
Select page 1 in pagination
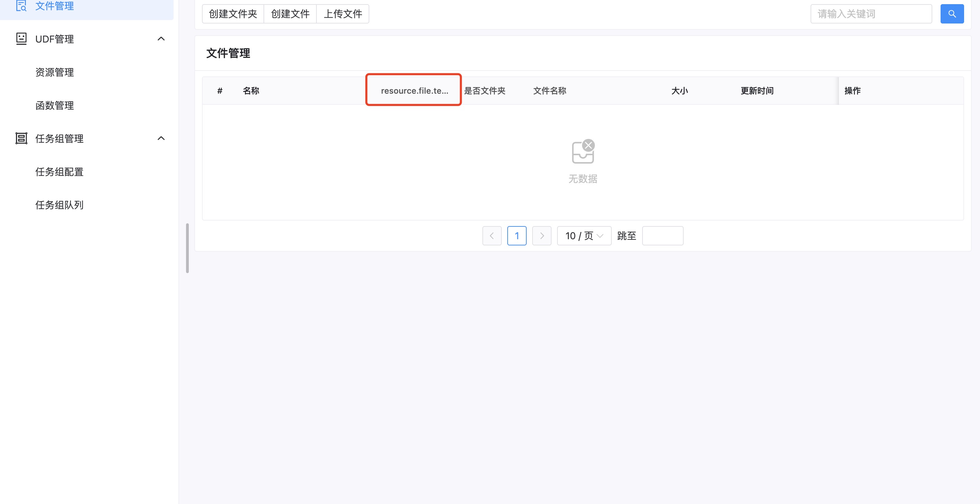517,236
